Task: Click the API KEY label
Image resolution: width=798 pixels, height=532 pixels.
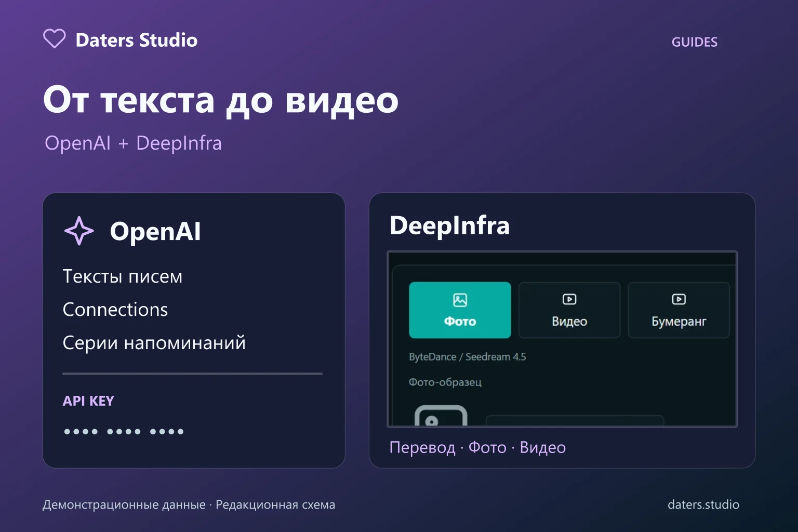Action: (x=88, y=401)
